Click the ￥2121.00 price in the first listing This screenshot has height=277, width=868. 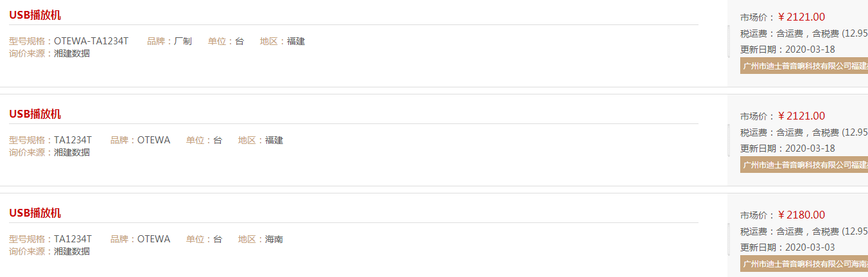tap(801, 17)
